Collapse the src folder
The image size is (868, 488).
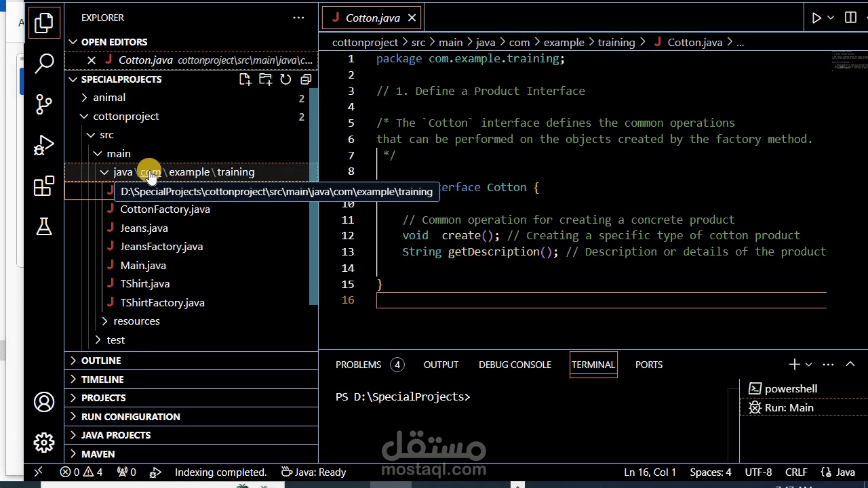pyautogui.click(x=191, y=135)
